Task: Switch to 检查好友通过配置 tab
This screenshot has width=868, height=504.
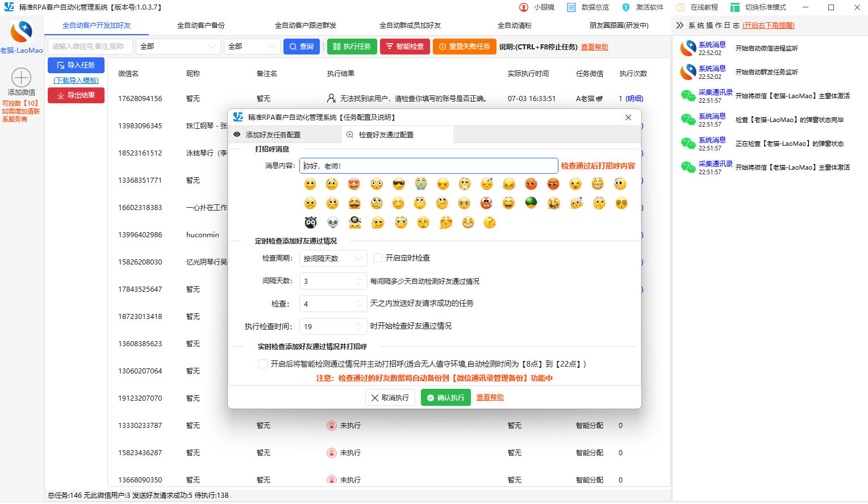Action: coord(397,135)
